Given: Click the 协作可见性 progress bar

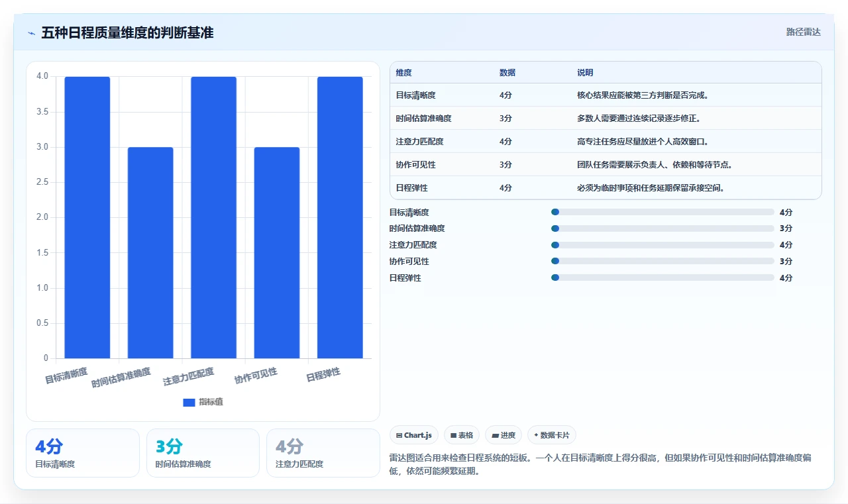Looking at the screenshot, I should click(x=662, y=261).
